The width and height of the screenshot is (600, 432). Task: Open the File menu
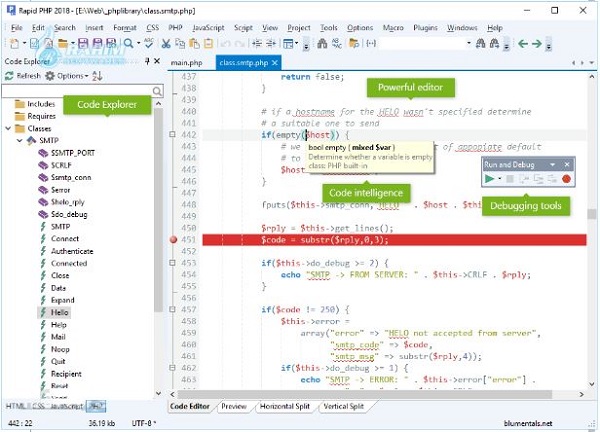(x=16, y=28)
